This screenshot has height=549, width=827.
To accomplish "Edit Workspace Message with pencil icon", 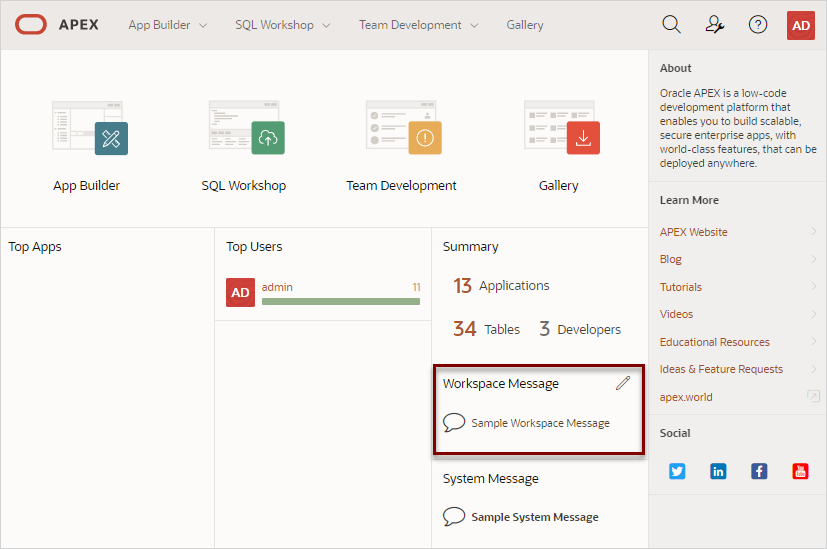I will click(x=623, y=383).
